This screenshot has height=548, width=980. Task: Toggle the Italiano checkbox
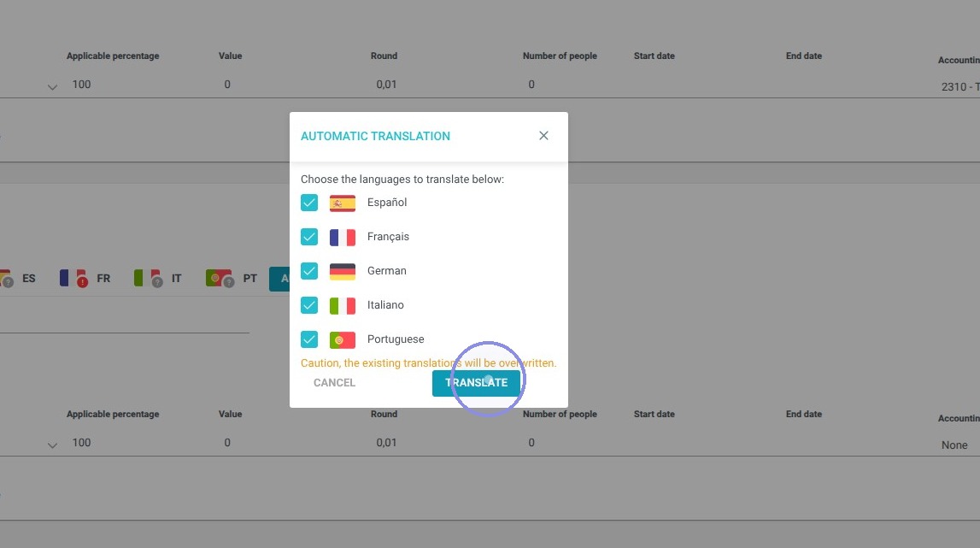(x=309, y=305)
